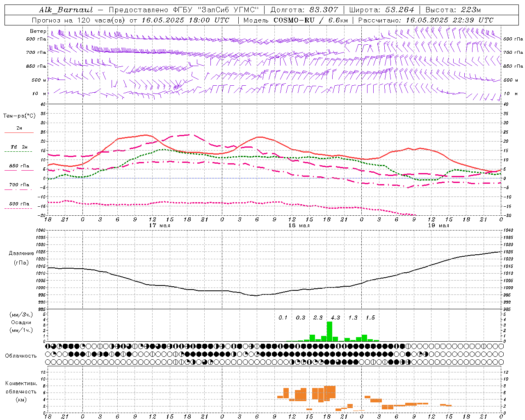Click the red 2м legend line sample
Screen dimensions: 525x420
pos(19,132)
